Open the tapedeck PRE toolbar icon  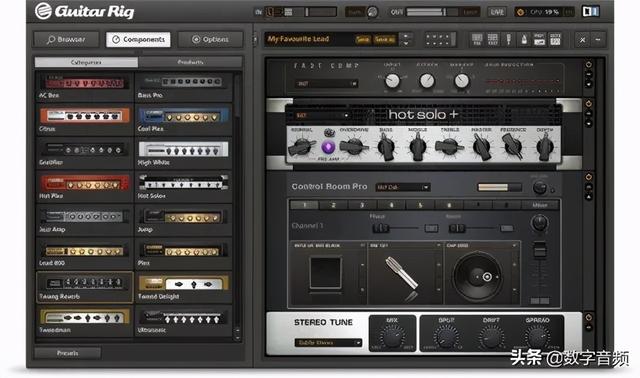pyautogui.click(x=477, y=39)
